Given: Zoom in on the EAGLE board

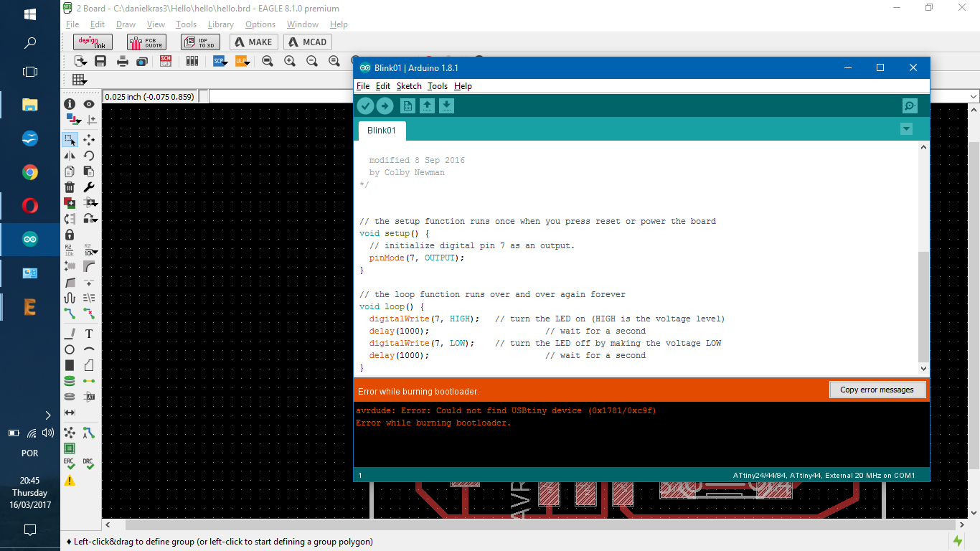Looking at the screenshot, I should point(290,62).
